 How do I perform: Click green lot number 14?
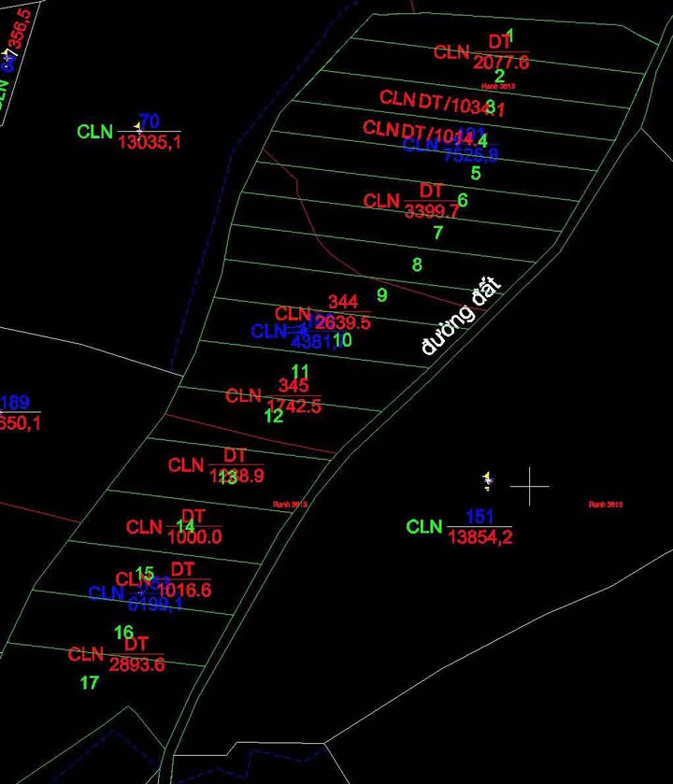[185, 526]
